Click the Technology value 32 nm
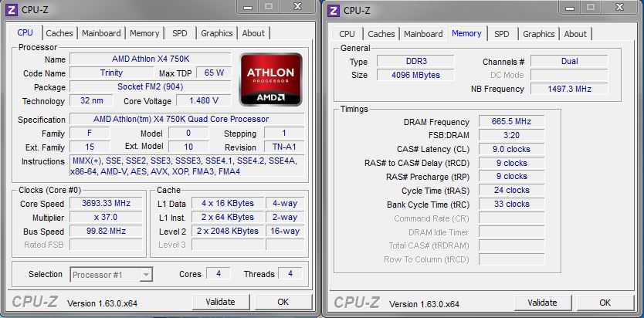644x318 pixels. (x=91, y=100)
